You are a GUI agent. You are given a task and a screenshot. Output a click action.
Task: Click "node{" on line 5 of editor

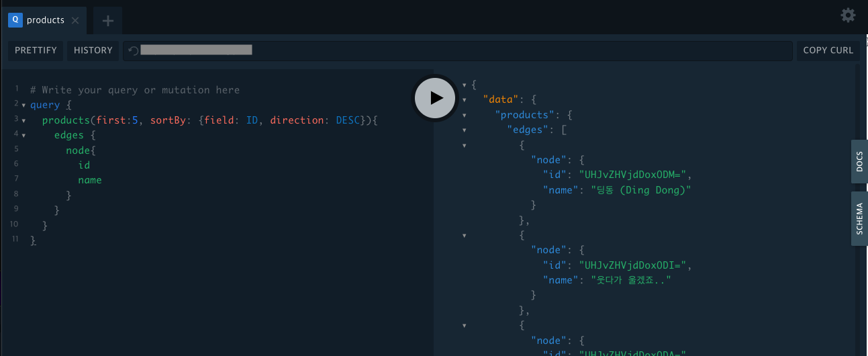(81, 150)
